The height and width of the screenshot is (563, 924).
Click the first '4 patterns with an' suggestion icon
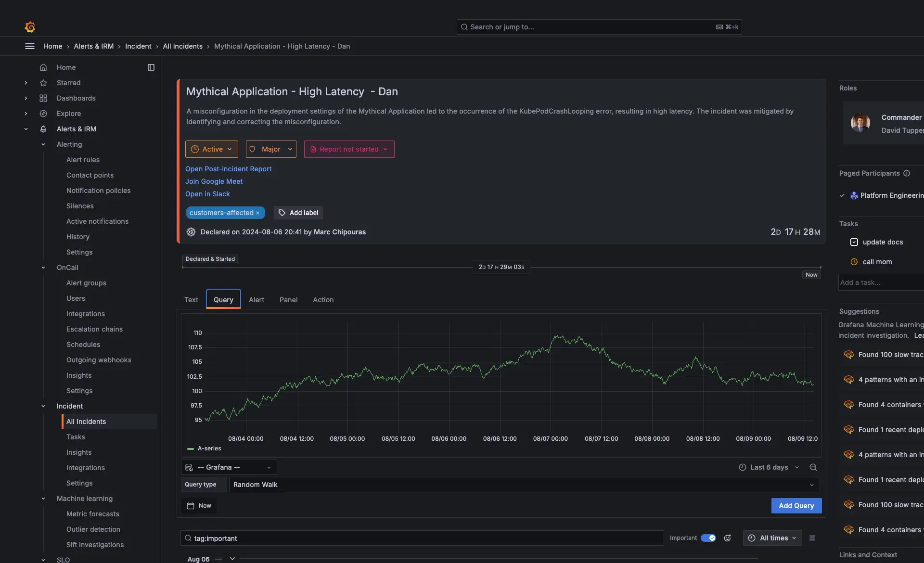849,380
